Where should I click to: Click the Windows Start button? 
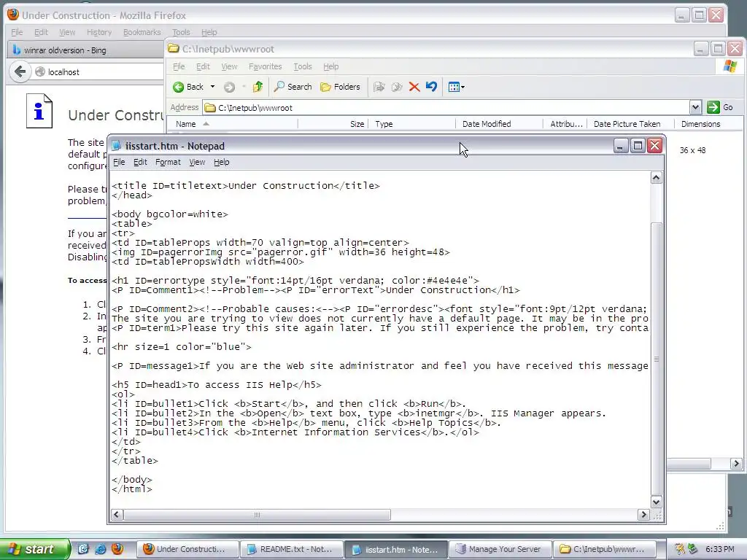35,549
